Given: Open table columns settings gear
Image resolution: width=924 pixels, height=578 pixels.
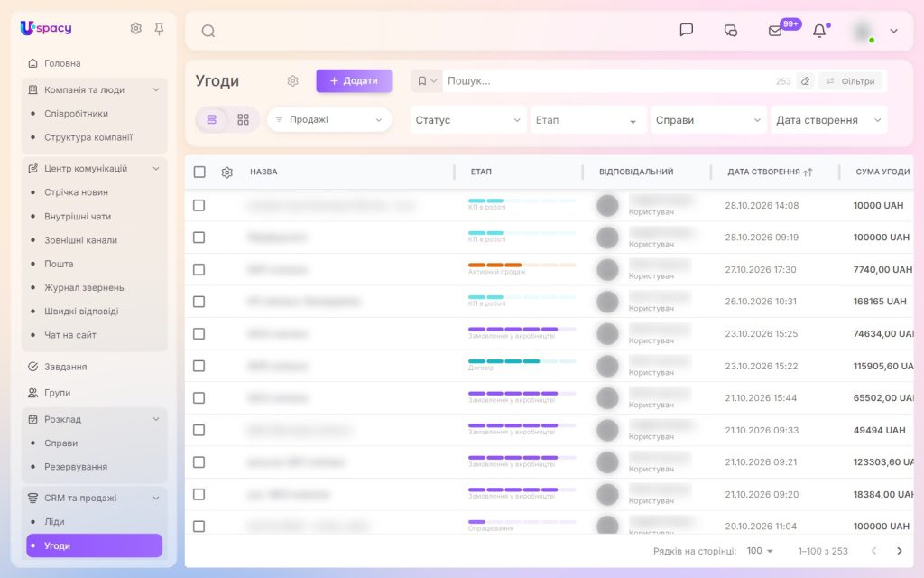Looking at the screenshot, I should click(x=226, y=172).
